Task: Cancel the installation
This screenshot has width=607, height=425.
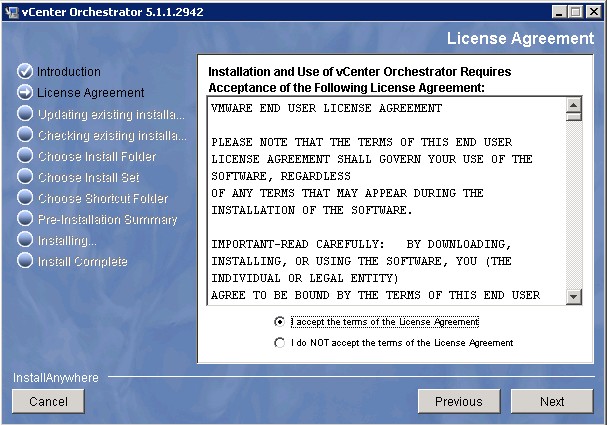Action: pos(48,401)
